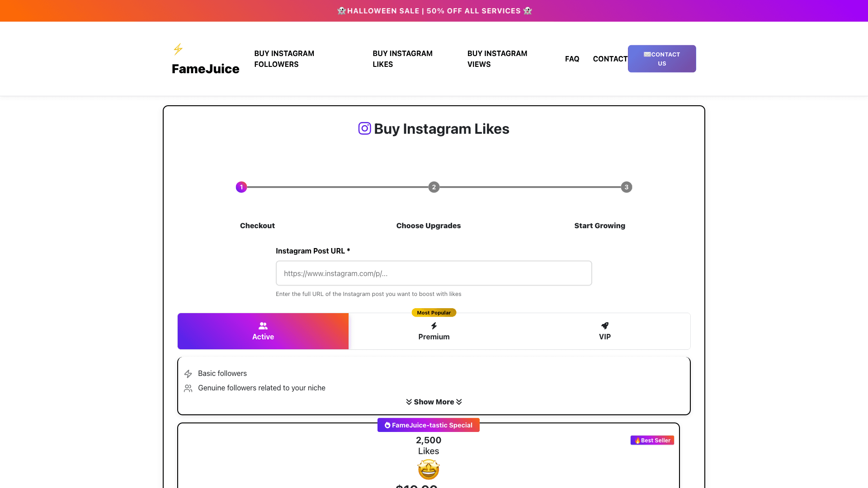Image resolution: width=868 pixels, height=488 pixels.
Task: Open Buy Instagram Followers link
Action: click(x=284, y=59)
